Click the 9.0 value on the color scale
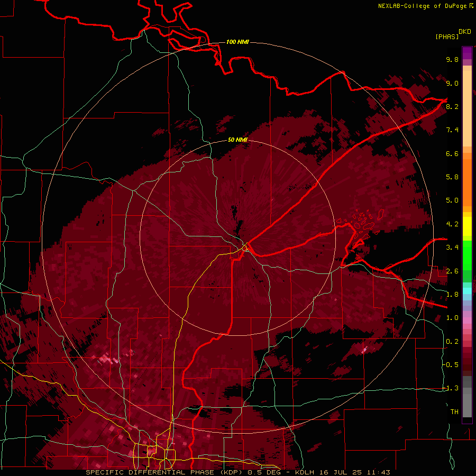The height and width of the screenshot is (476, 476). click(452, 83)
